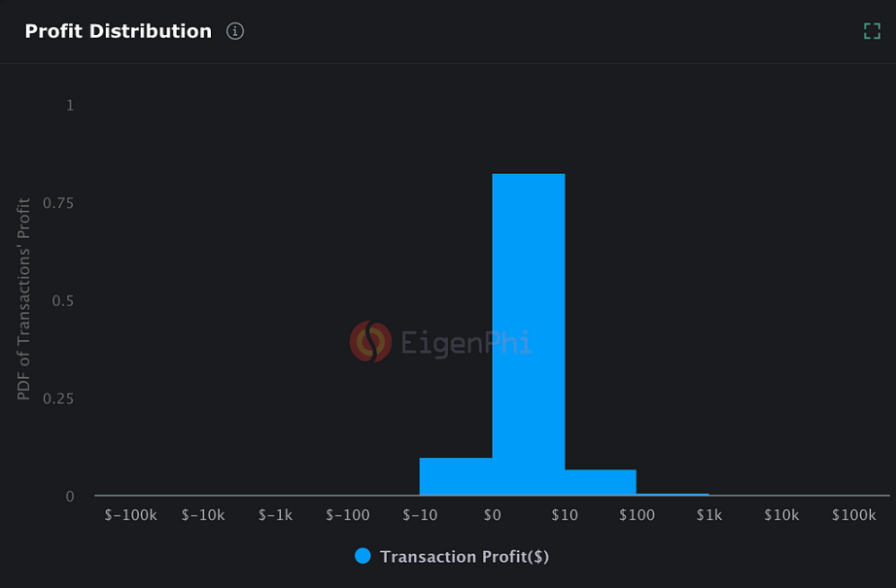Image resolution: width=896 pixels, height=588 pixels.
Task: Click the info icon beside Profit Distribution
Action: click(235, 31)
